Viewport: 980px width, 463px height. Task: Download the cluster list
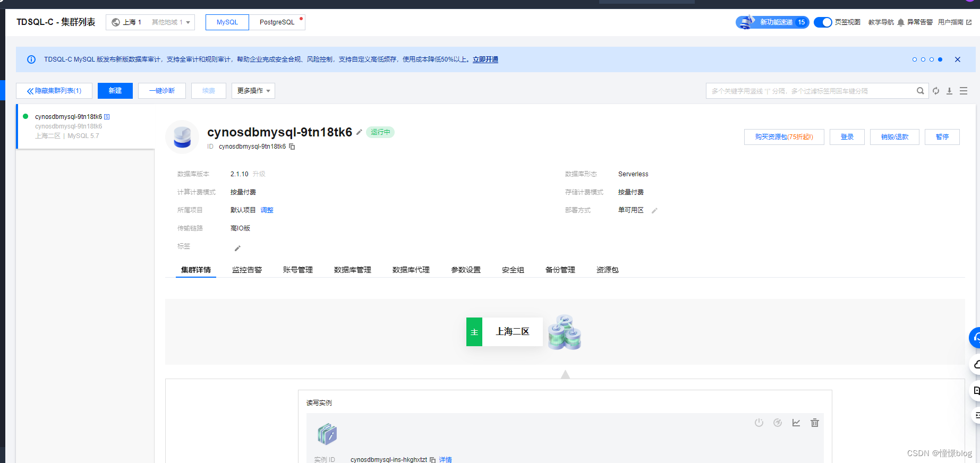pyautogui.click(x=950, y=91)
